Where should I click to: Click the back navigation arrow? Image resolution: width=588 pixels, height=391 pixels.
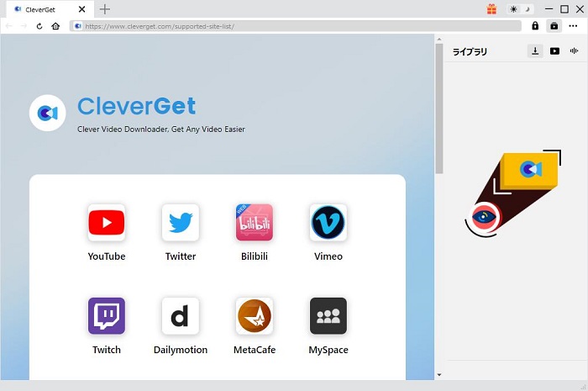(9, 26)
